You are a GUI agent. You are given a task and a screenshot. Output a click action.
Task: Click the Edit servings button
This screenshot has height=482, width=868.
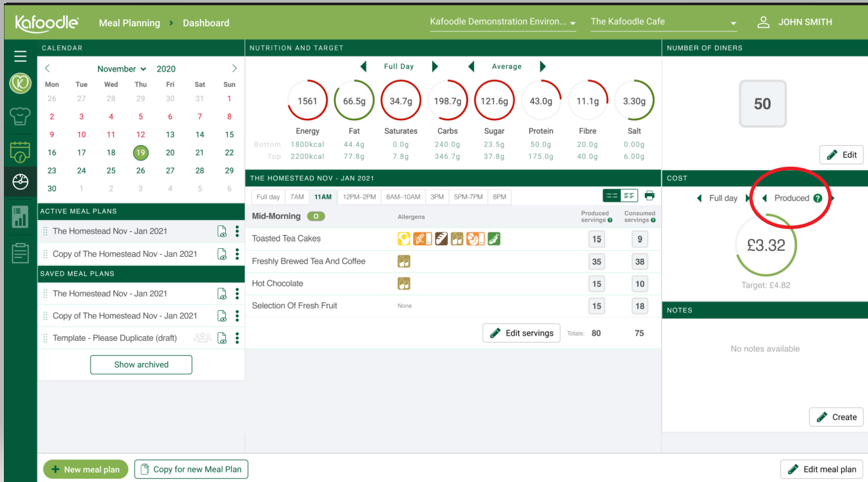coord(521,333)
